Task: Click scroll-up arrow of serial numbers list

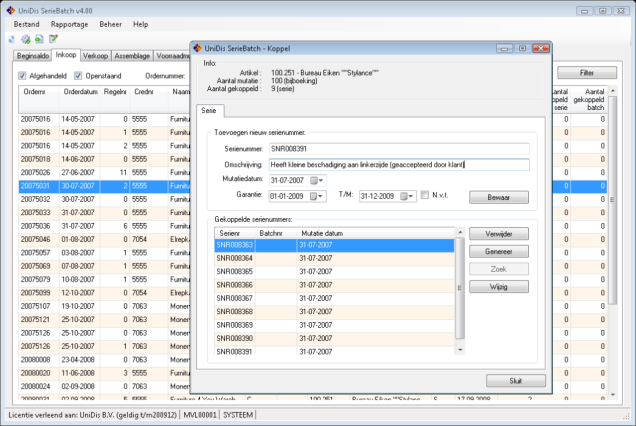Action: (460, 232)
